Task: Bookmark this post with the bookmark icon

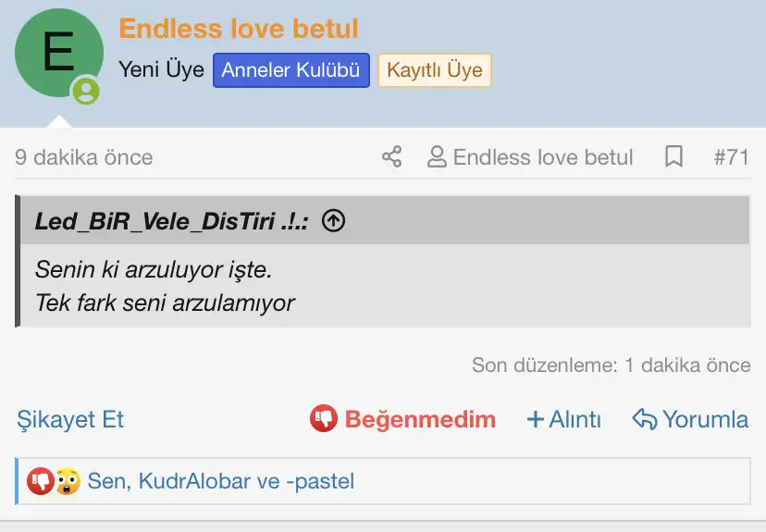Action: pyautogui.click(x=673, y=156)
